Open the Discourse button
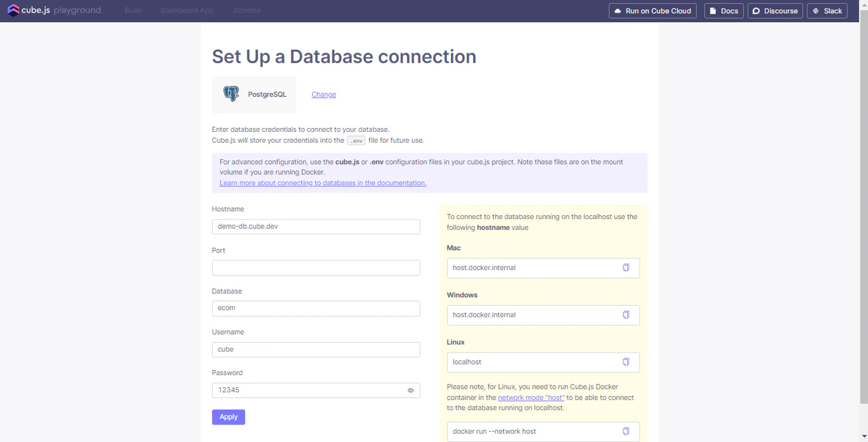868x442 pixels. point(775,11)
